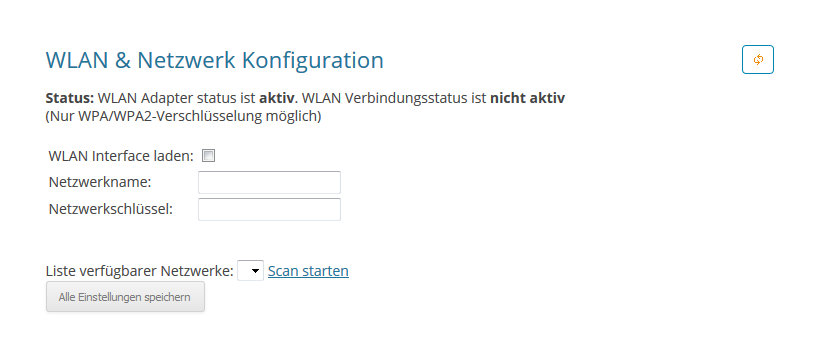Click the WPA/WPA2-Verschlüsselung note
Viewport: 818px width, 360px height.
(x=184, y=116)
